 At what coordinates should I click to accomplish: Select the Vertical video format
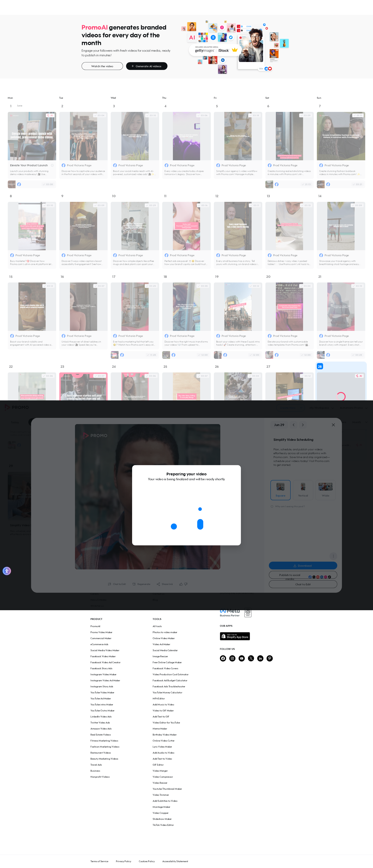(x=303, y=490)
